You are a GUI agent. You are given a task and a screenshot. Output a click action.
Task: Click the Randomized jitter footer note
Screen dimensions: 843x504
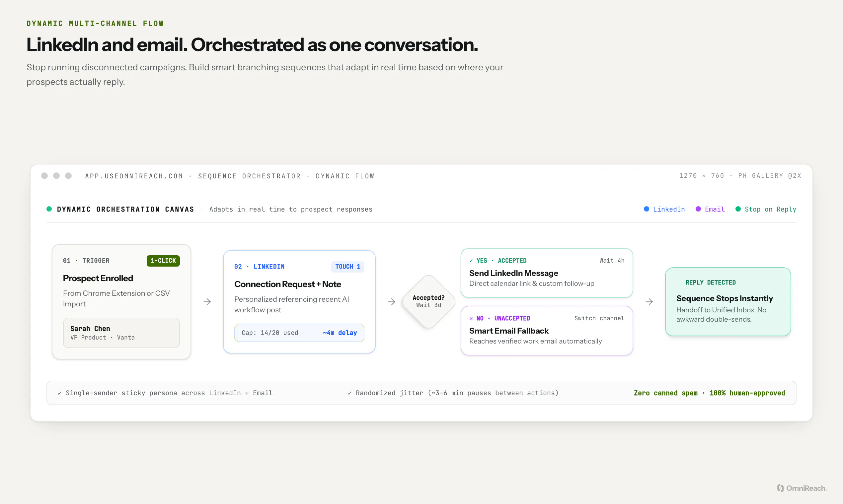(x=453, y=393)
